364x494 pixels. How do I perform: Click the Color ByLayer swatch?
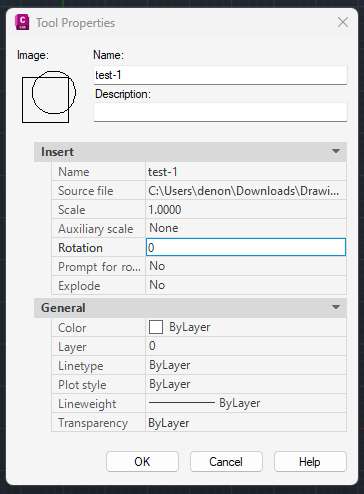pos(156,327)
